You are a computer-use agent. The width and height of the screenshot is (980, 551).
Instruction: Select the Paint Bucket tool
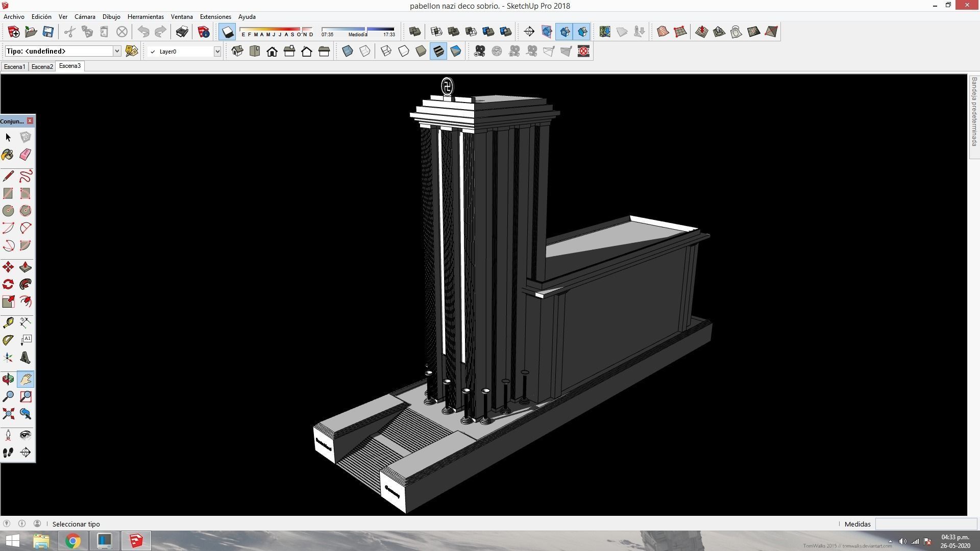[8, 155]
